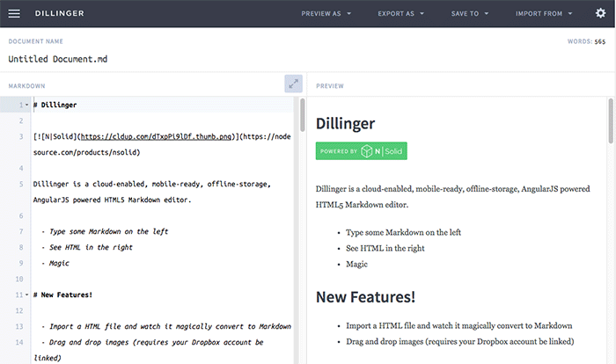Open the hamburger sidebar menu
Image resolution: width=616 pixels, height=364 pixels.
coord(14,13)
